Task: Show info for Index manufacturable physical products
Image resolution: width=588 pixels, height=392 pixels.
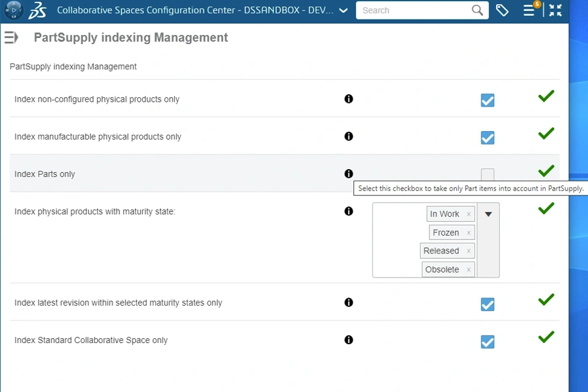Action: (349, 136)
